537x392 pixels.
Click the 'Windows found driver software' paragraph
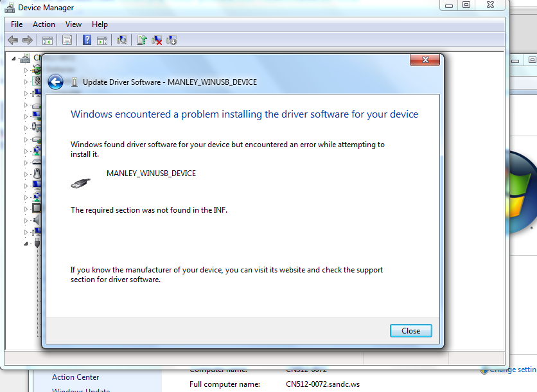[x=227, y=149]
